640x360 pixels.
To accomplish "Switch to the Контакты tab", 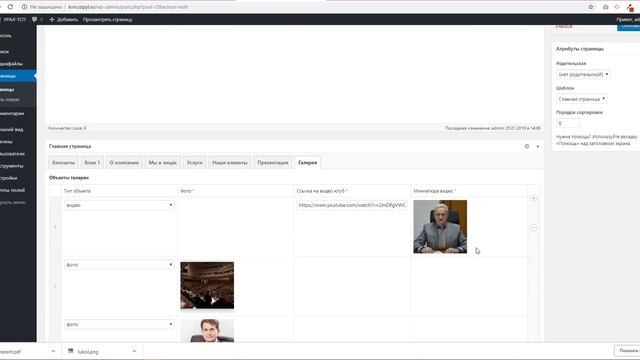I will (x=63, y=162).
